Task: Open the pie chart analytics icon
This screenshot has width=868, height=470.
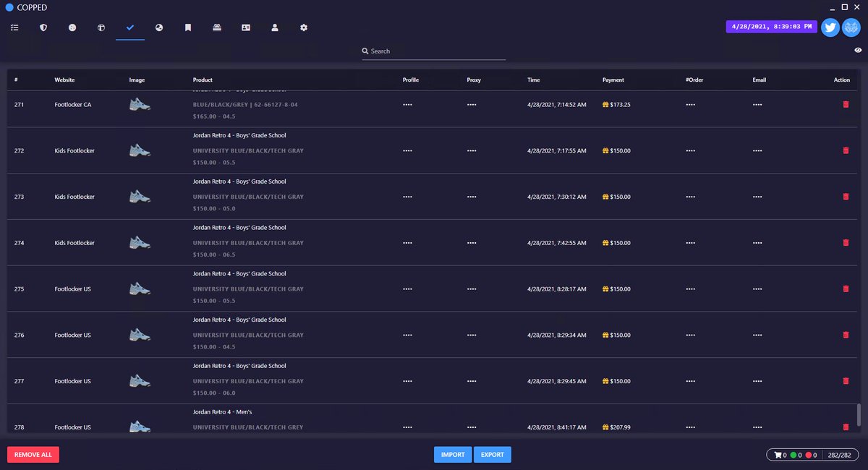Action: click(x=159, y=27)
